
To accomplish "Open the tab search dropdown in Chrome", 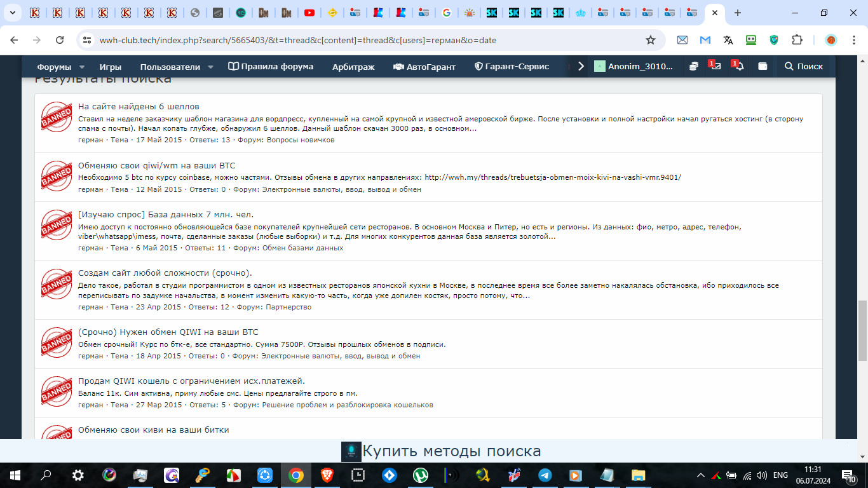I will 14,13.
